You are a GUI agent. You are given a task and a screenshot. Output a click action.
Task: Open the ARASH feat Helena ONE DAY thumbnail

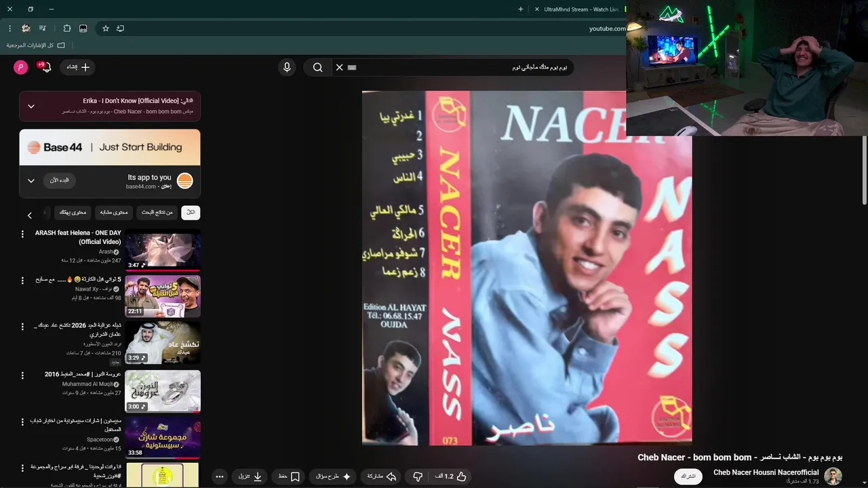pyautogui.click(x=163, y=251)
